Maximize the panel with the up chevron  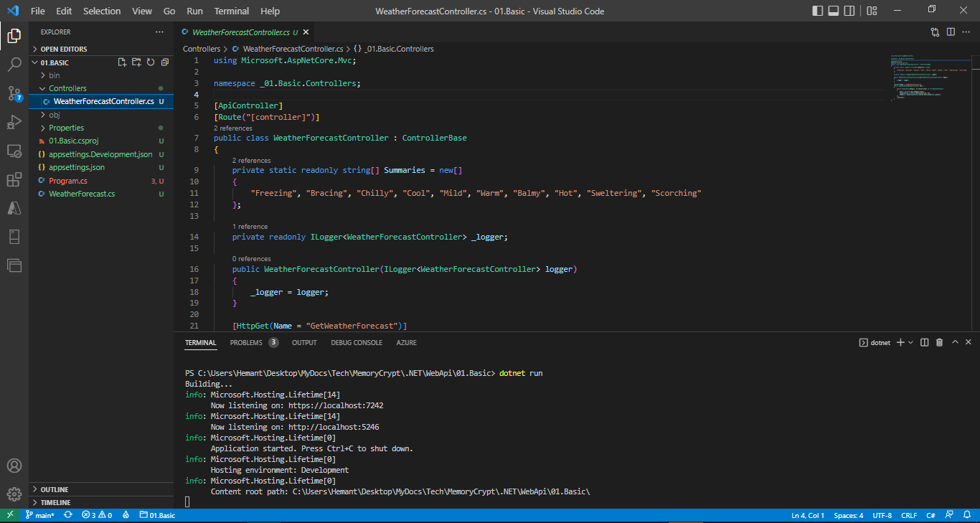(955, 342)
